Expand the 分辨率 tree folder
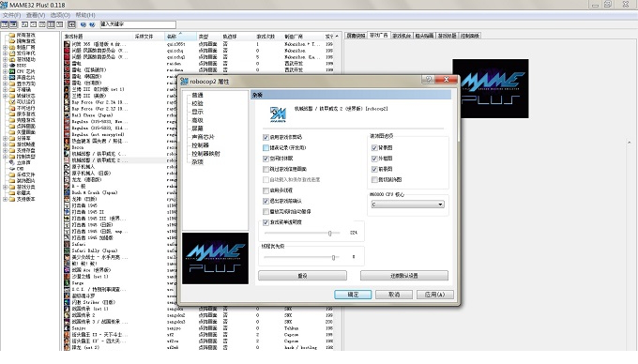The height and width of the screenshot is (364, 638). [5, 138]
